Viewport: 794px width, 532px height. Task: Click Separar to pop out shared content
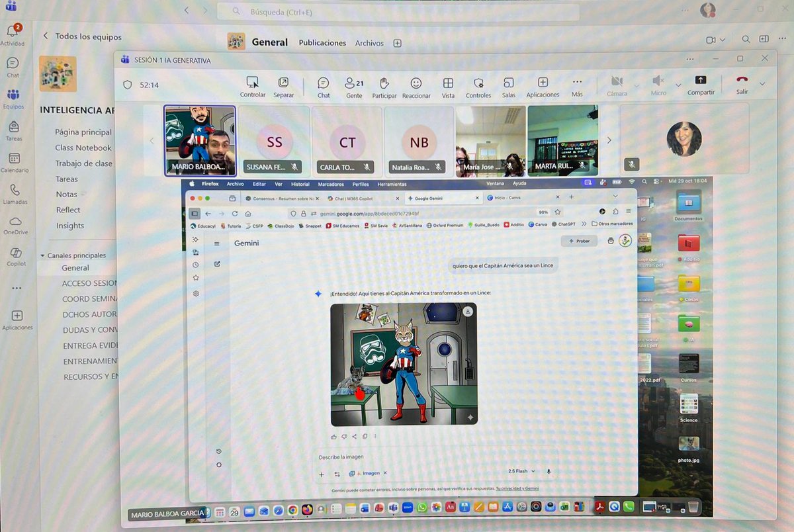(283, 87)
